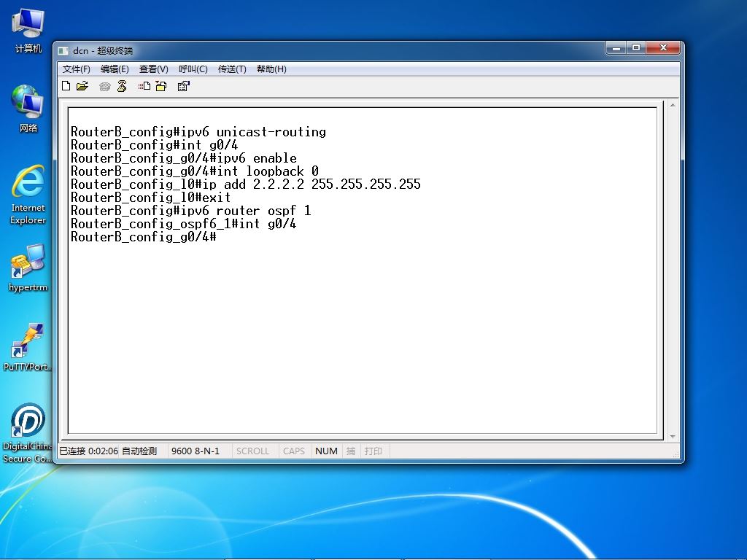Screen dimensions: 747x560
Task: Click the 'ipv6 enable' terminal line
Action: point(183,158)
